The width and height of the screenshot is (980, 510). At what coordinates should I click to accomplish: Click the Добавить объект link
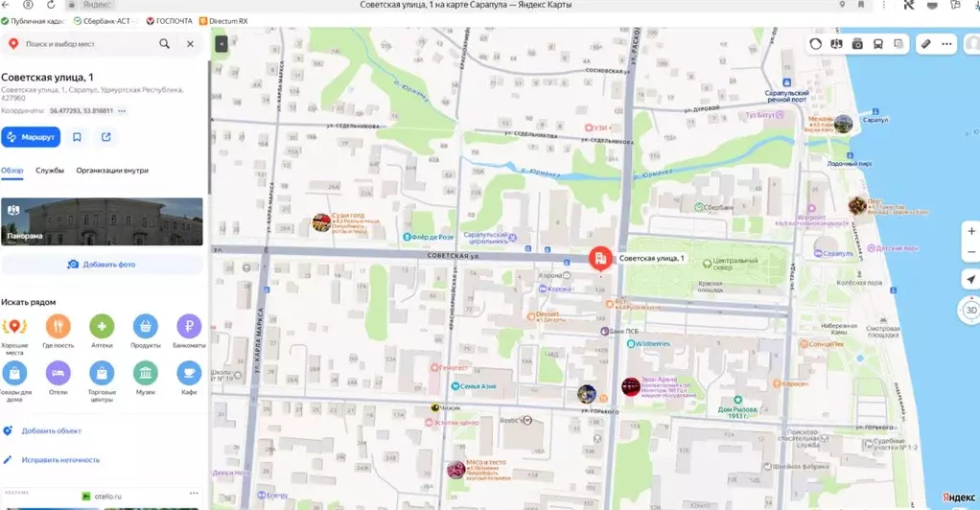tap(51, 430)
